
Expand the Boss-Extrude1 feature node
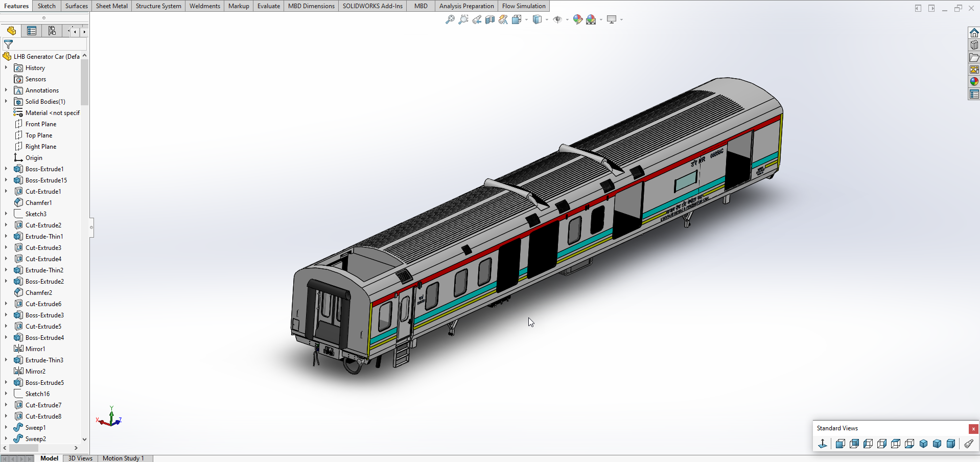[x=6, y=169]
